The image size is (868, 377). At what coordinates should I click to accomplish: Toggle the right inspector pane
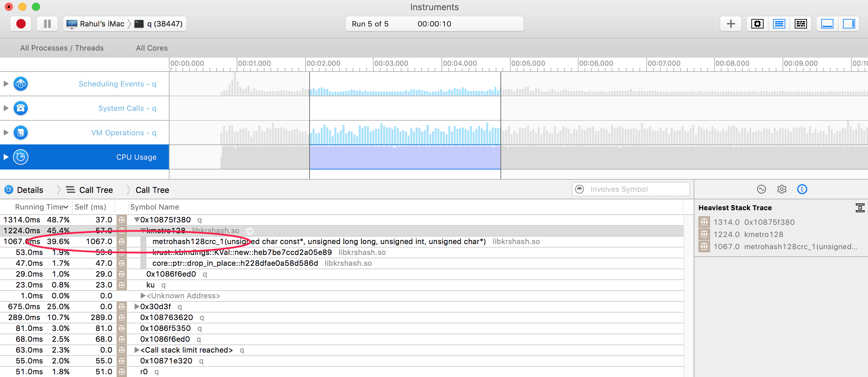(849, 24)
